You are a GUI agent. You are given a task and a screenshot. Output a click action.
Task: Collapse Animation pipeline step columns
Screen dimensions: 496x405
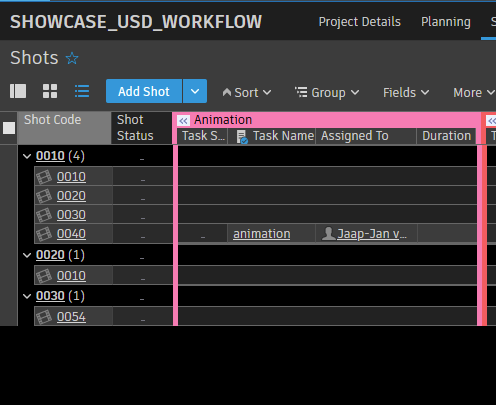pyautogui.click(x=183, y=121)
